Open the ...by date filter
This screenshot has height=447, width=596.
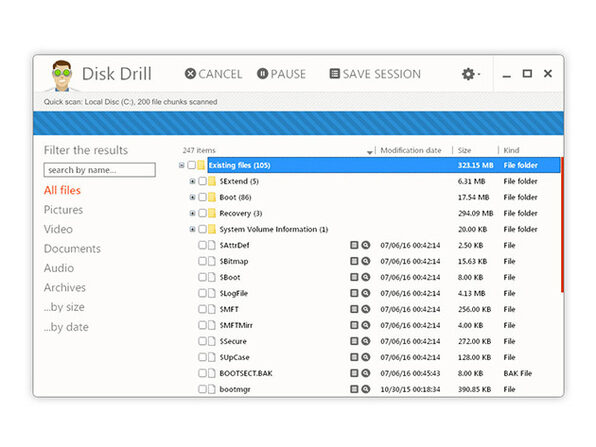(x=66, y=327)
